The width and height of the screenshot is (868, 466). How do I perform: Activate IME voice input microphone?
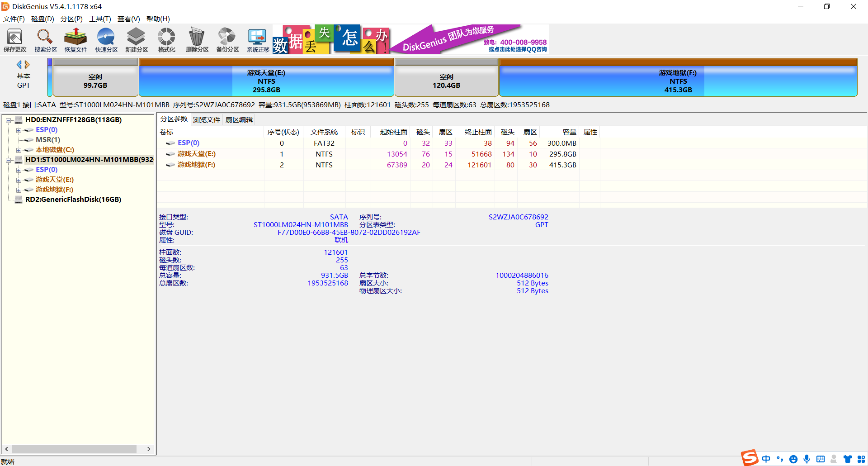click(x=807, y=459)
